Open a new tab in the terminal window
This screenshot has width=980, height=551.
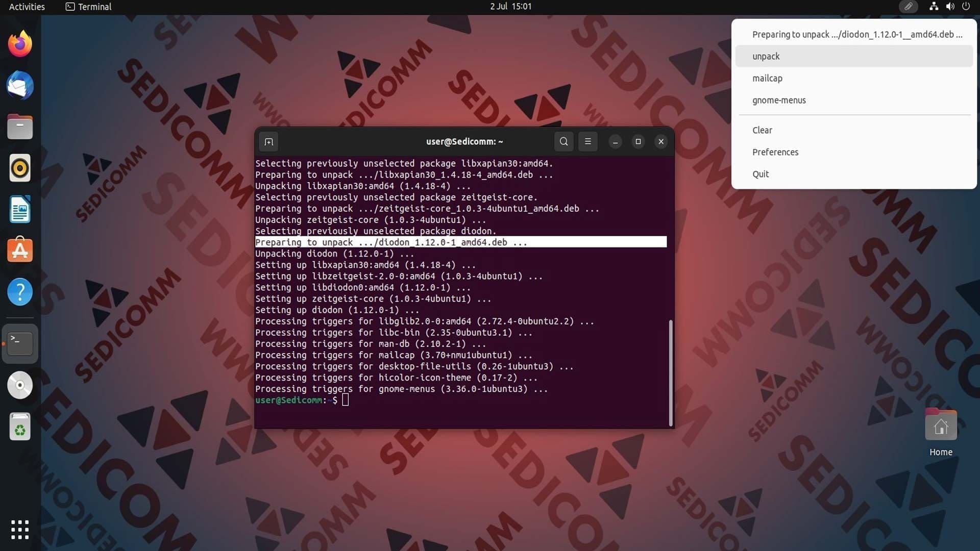click(x=269, y=142)
